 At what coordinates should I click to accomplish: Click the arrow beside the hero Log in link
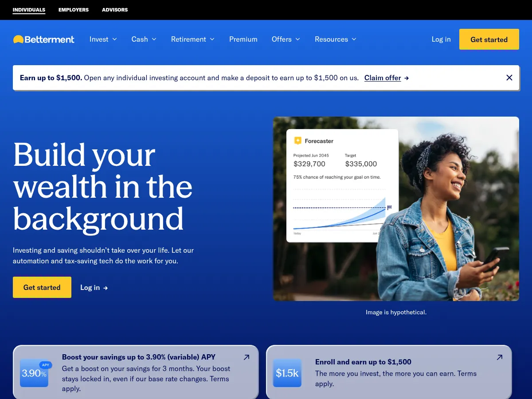[105, 288]
